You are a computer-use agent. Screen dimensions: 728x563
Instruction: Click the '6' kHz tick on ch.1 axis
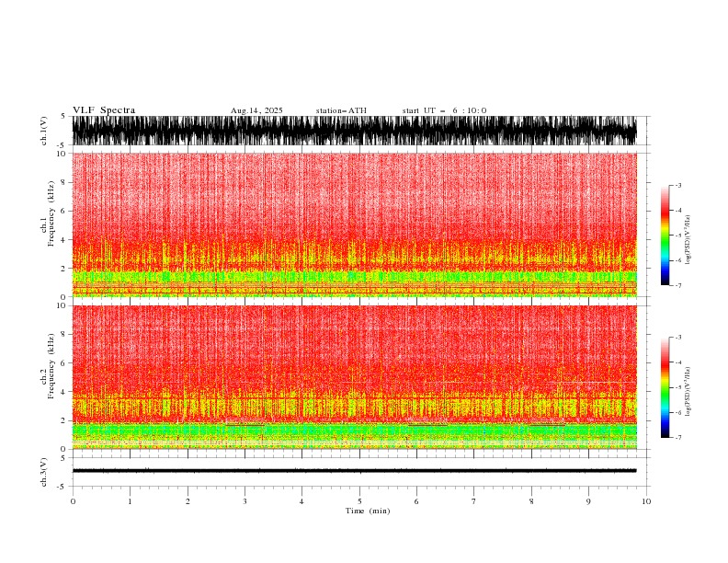(63, 211)
